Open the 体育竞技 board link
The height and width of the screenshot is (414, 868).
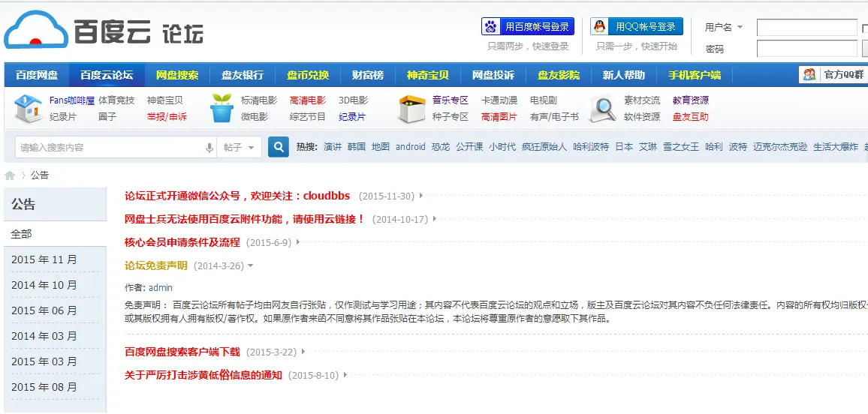point(116,100)
